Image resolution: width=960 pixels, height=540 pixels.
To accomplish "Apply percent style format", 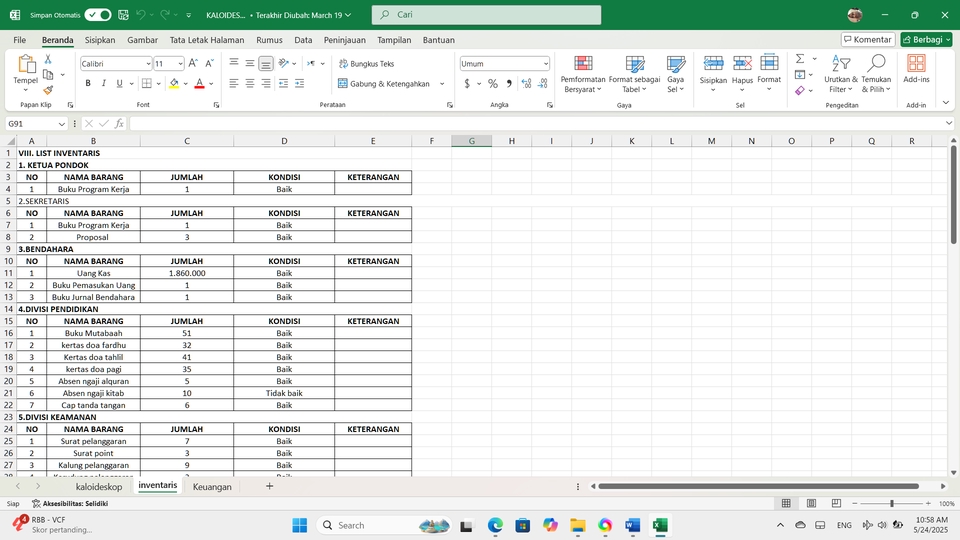I will pos(493,84).
